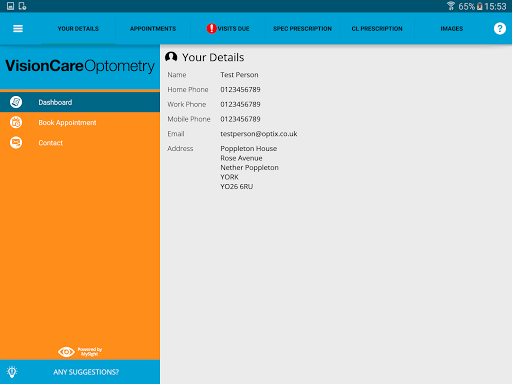Screen dimensions: 512x384
Task: Click the red alert icon on Visits Due
Action: point(211,29)
